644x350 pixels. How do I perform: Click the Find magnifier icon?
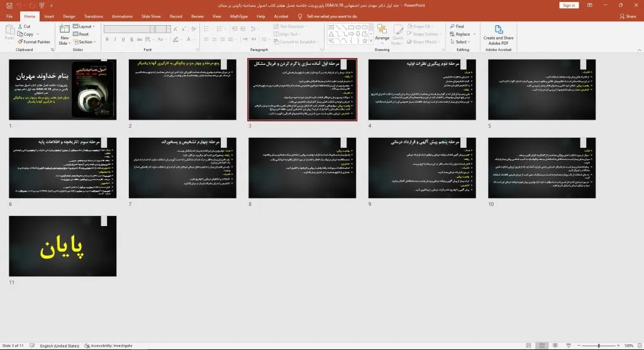(x=451, y=26)
